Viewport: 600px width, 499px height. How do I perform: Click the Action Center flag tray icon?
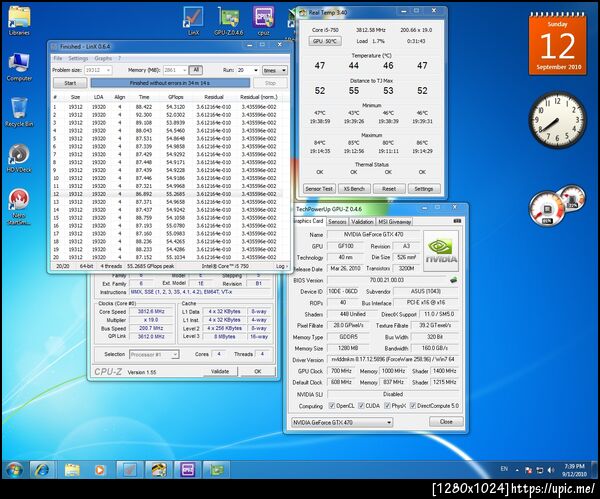(x=529, y=470)
